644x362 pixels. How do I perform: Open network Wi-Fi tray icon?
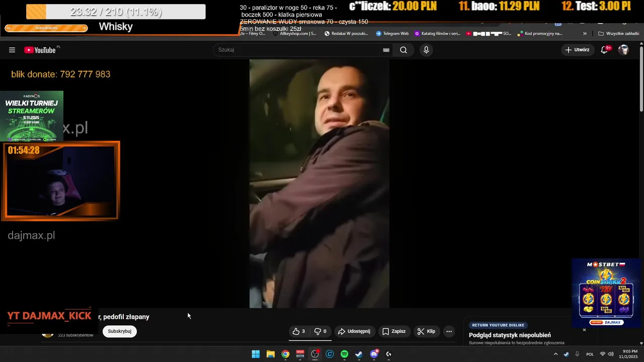(x=603, y=354)
